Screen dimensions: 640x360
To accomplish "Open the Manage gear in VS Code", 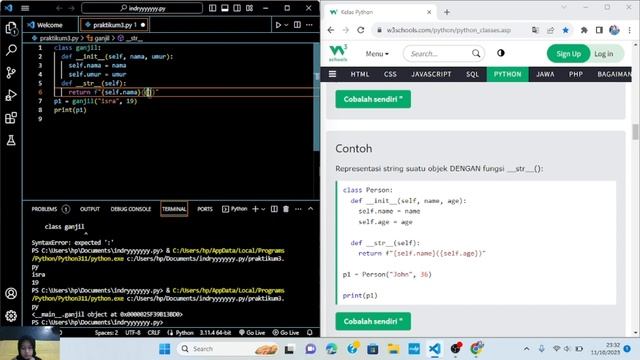I will point(11,316).
